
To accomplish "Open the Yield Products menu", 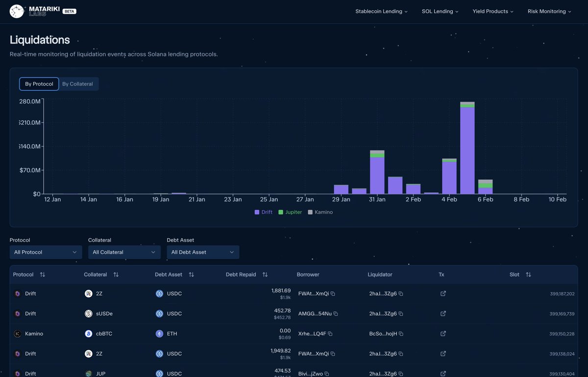I will pyautogui.click(x=493, y=11).
